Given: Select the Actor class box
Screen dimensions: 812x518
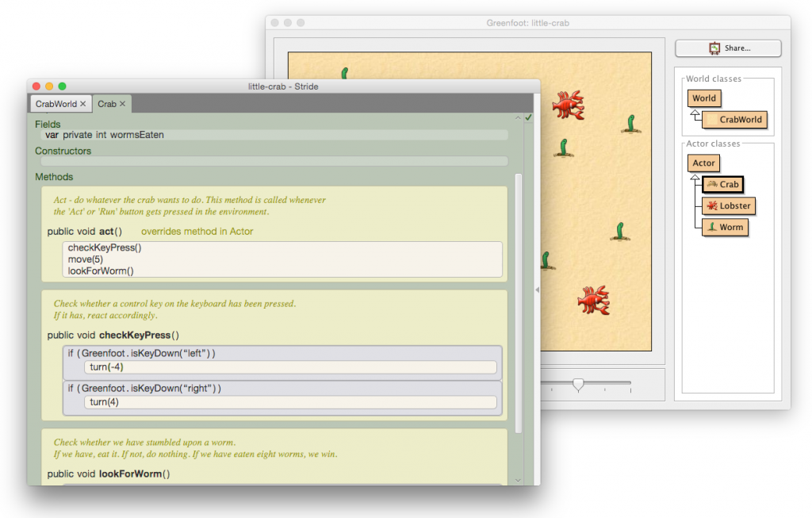Looking at the screenshot, I should point(703,163).
